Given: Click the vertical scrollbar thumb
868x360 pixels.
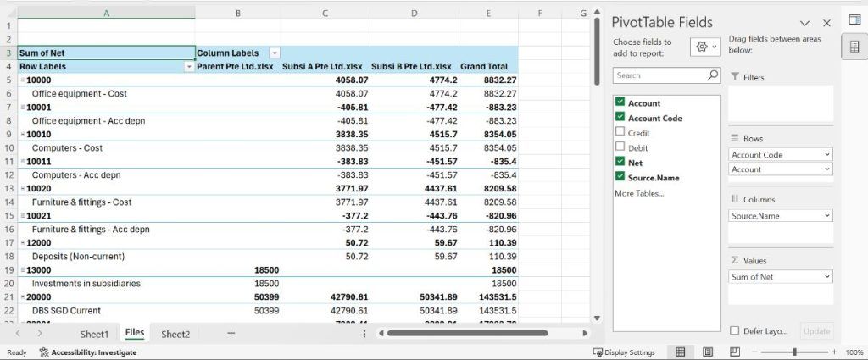Looking at the screenshot, I should click(x=597, y=52).
